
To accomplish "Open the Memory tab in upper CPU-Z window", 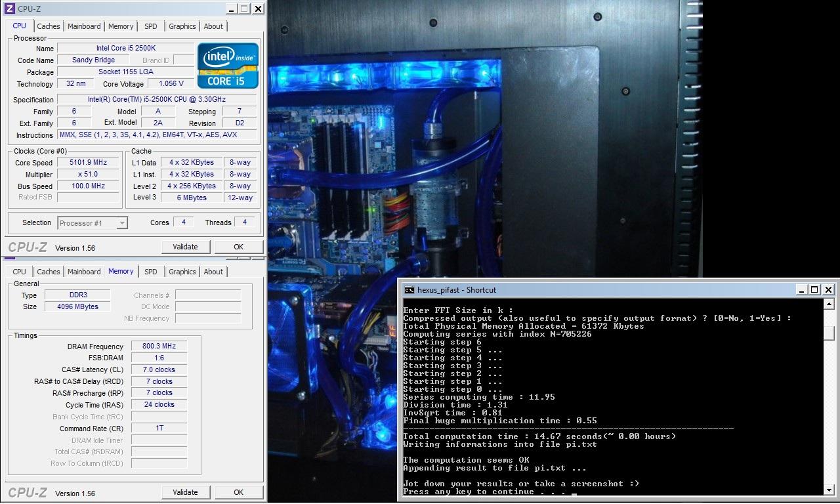I will tap(121, 26).
